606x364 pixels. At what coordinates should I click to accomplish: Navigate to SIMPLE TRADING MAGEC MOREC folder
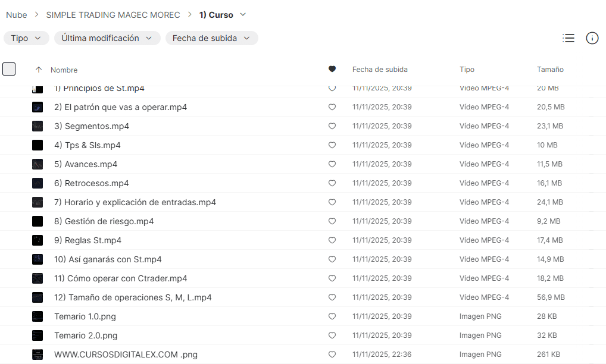coord(113,15)
